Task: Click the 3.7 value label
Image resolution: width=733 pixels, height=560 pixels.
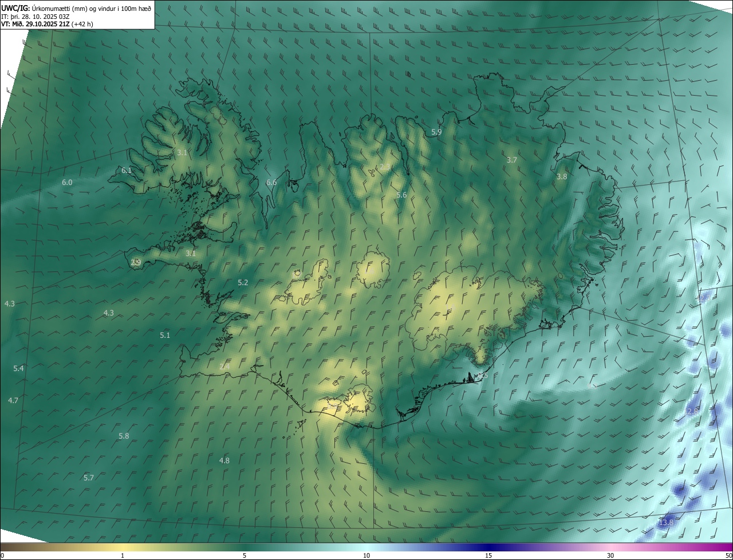Action: tap(512, 160)
